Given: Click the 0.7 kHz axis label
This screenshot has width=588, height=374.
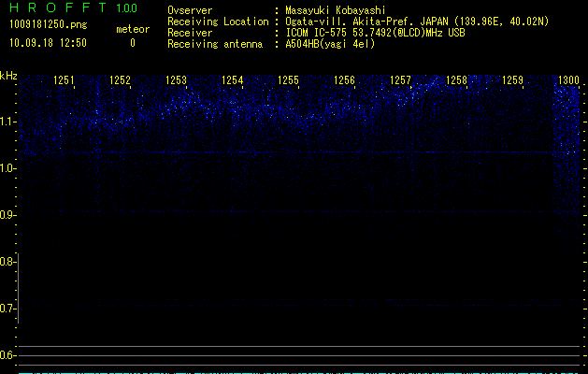Looking at the screenshot, I should 7,309.
